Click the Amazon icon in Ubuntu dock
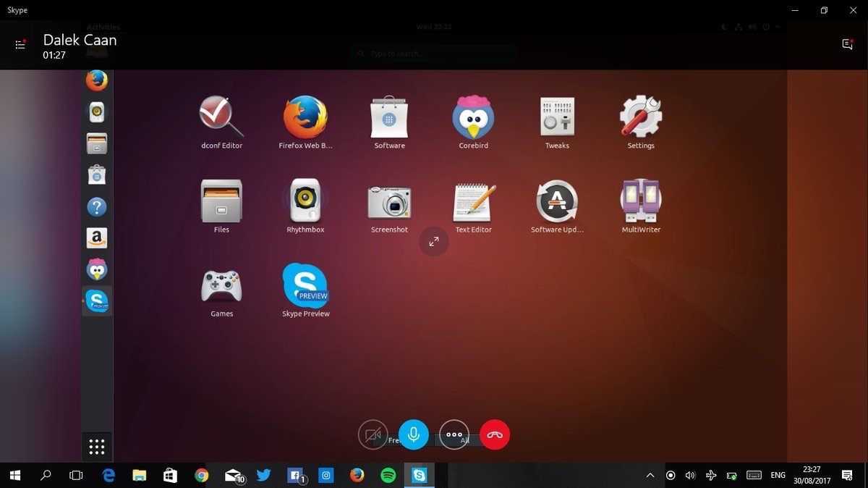Screen dimensions: 868x488 tap(97, 238)
